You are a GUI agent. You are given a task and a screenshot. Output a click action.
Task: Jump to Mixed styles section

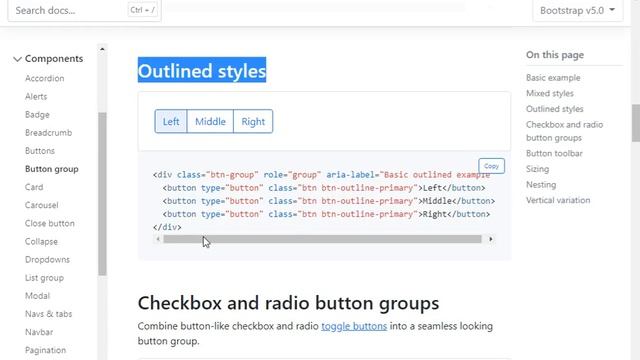[549, 93]
